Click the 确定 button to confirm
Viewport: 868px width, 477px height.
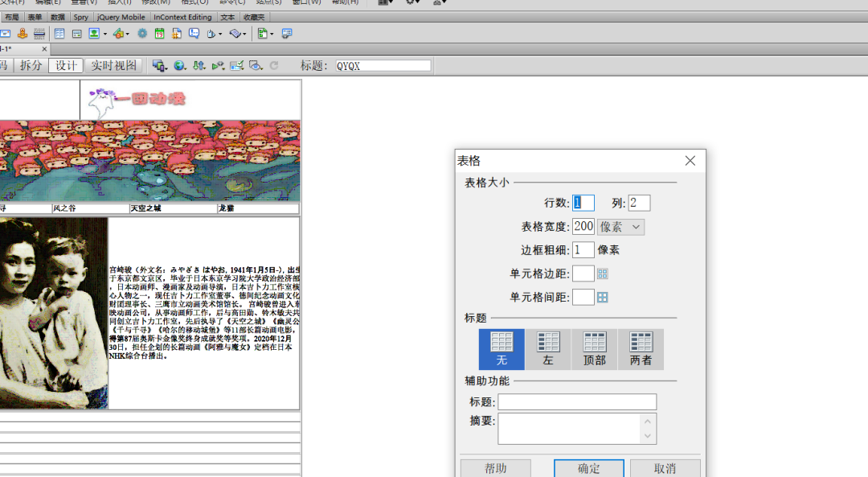588,470
